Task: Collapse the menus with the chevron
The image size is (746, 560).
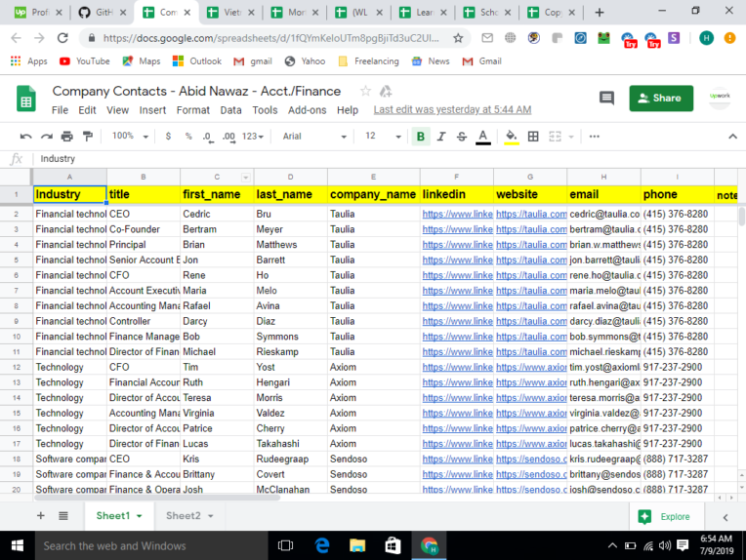Action: [x=732, y=137]
